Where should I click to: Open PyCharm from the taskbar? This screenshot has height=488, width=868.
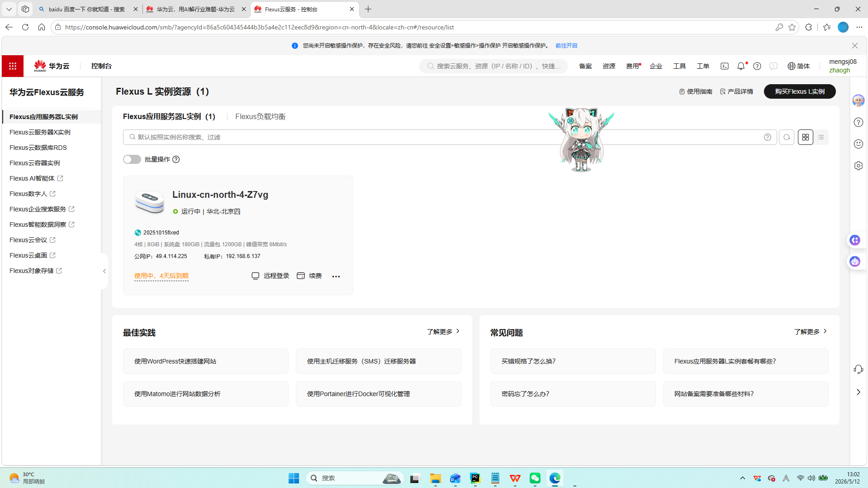click(x=475, y=478)
